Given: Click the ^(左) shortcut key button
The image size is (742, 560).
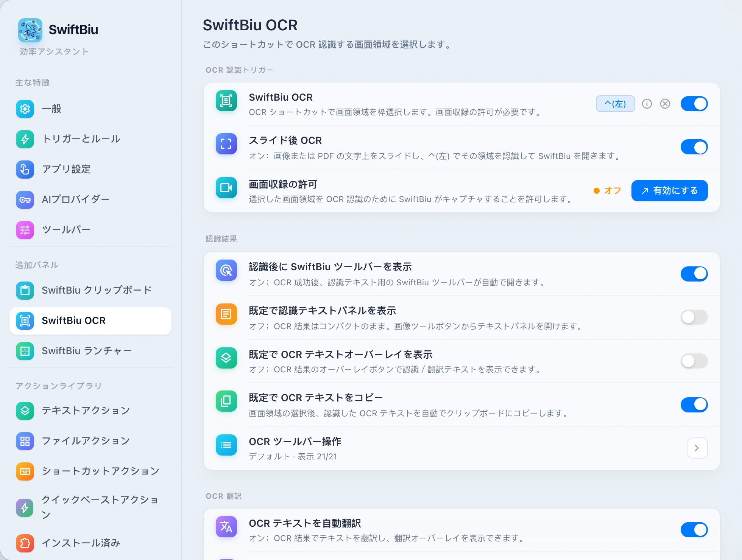Looking at the screenshot, I should click(615, 104).
